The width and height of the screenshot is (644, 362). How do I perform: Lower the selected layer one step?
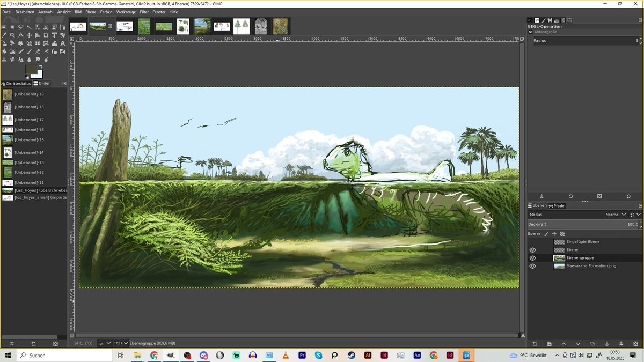tap(578, 343)
